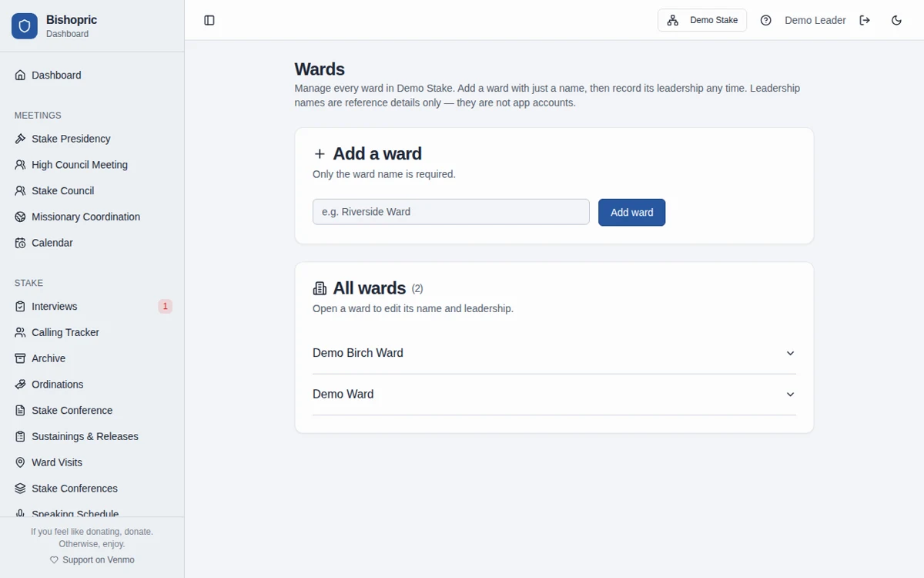Click the Ward Visits map pin icon
Viewport: 924px width, 578px height.
[x=21, y=462]
